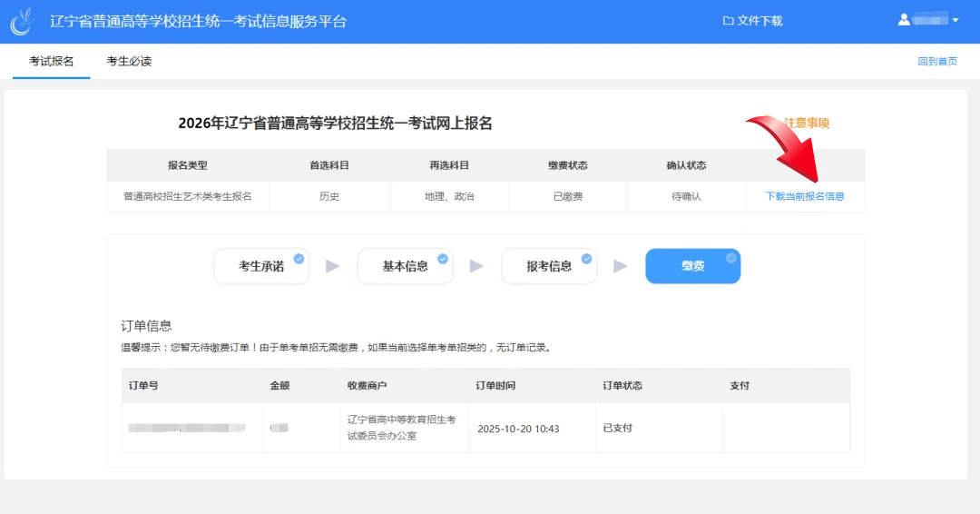Expand the user account dropdown arrow

point(955,20)
